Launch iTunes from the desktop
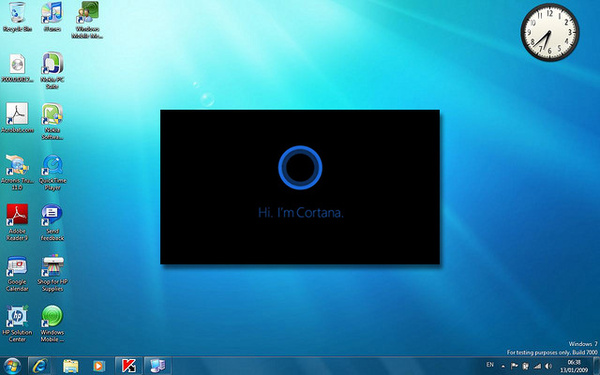Image resolution: width=600 pixels, height=375 pixels. [52, 17]
